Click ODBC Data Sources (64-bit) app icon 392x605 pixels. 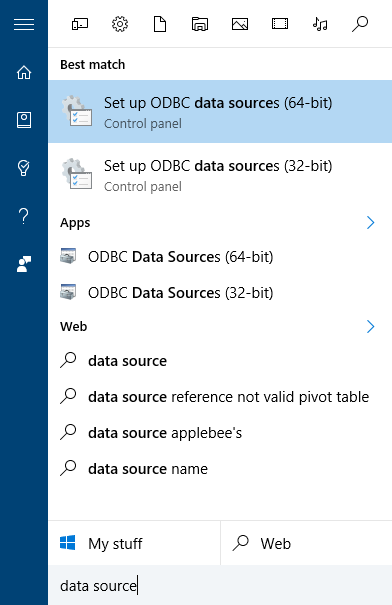(x=68, y=256)
